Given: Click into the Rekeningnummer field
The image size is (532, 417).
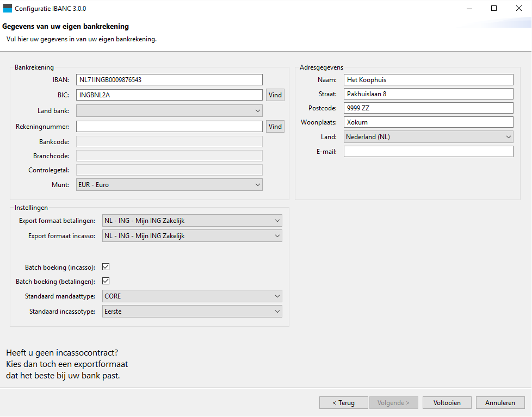Looking at the screenshot, I should pos(169,127).
